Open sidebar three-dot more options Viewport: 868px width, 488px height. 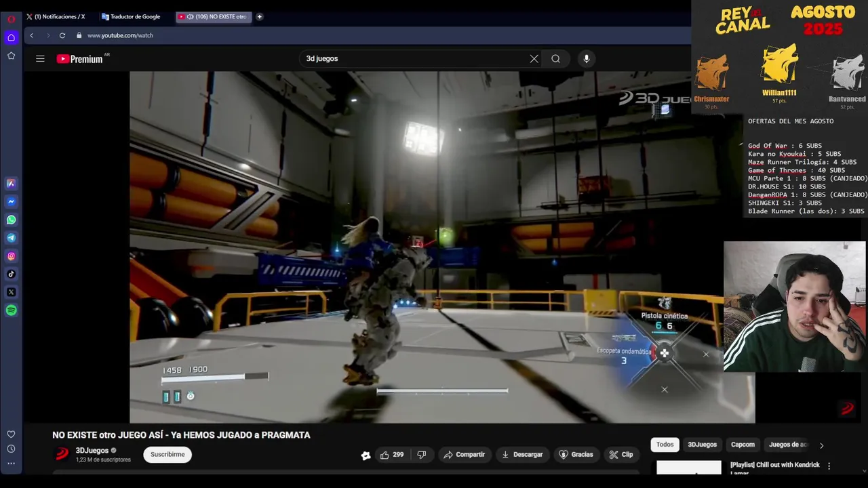point(11,464)
